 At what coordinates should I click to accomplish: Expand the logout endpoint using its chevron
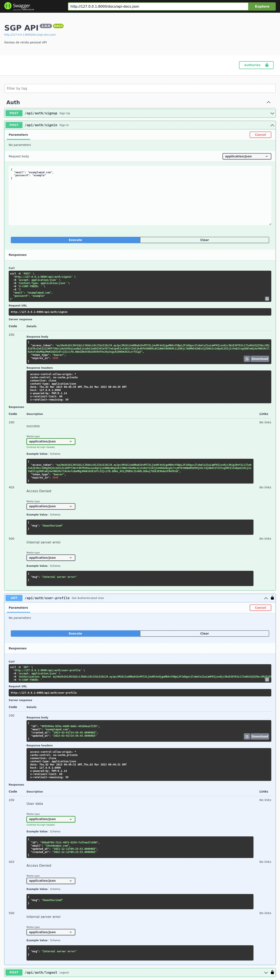coord(266,972)
